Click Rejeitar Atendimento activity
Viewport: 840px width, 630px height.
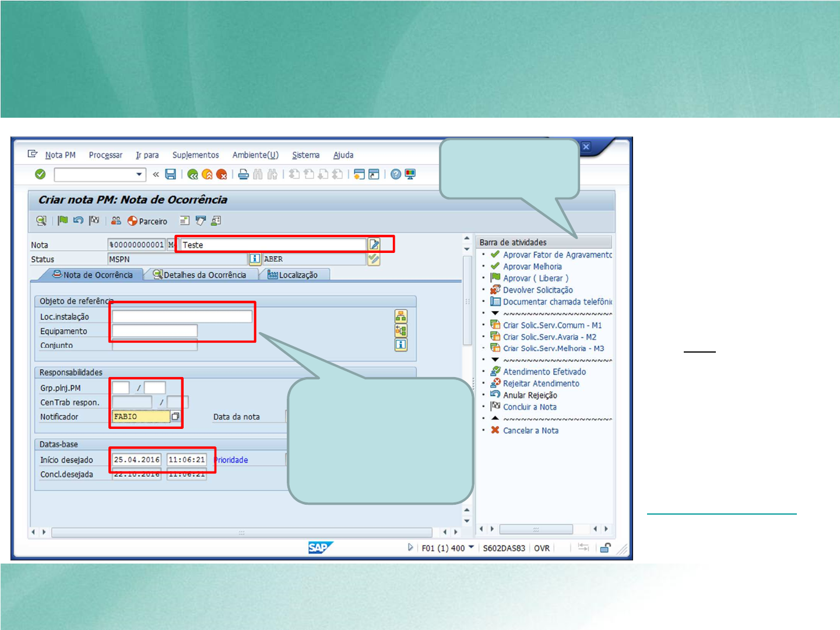541,383
